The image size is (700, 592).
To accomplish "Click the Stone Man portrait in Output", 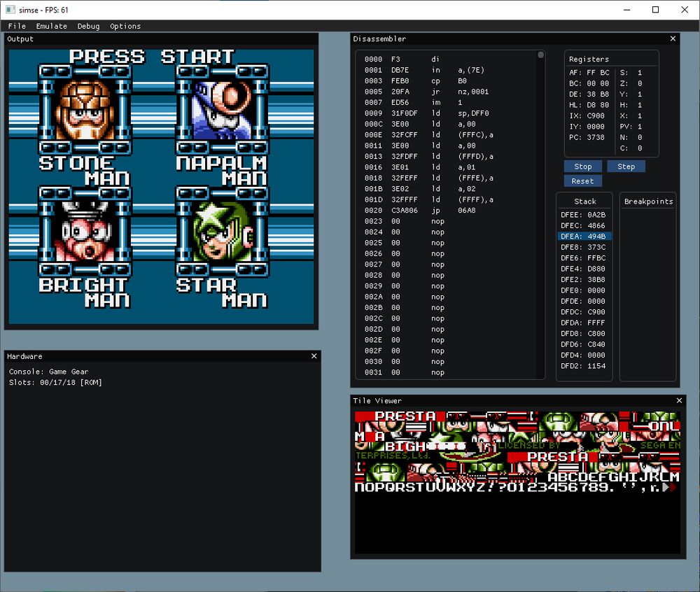I will pyautogui.click(x=85, y=109).
